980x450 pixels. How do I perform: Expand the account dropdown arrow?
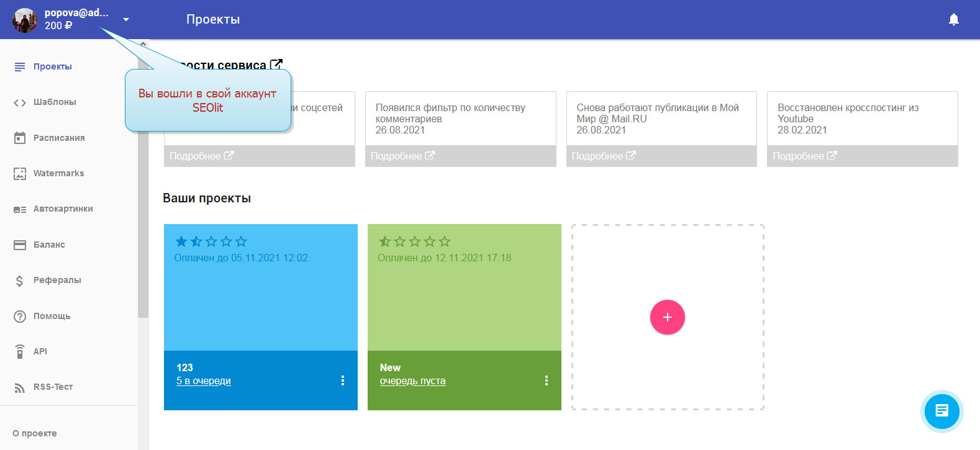(126, 19)
